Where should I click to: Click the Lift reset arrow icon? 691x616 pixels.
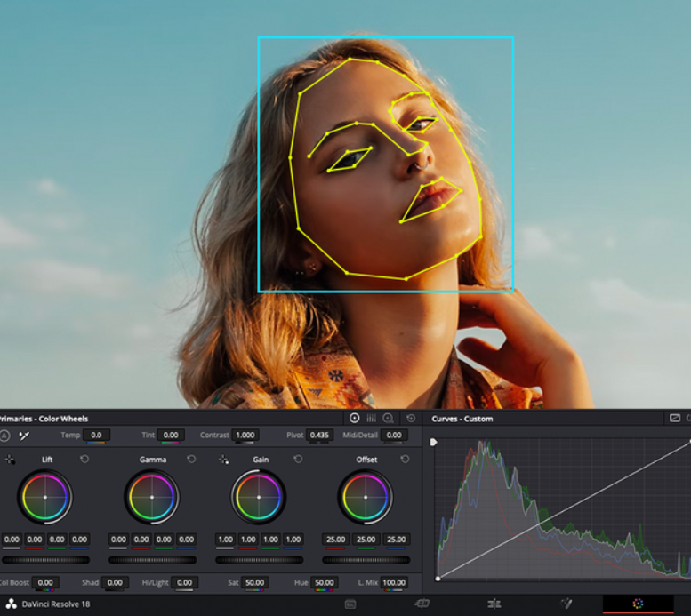[x=84, y=460]
